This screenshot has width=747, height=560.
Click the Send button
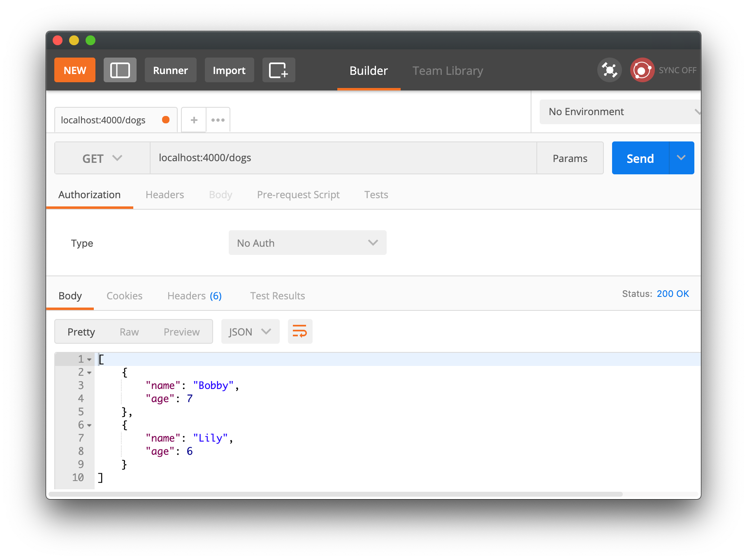click(640, 158)
